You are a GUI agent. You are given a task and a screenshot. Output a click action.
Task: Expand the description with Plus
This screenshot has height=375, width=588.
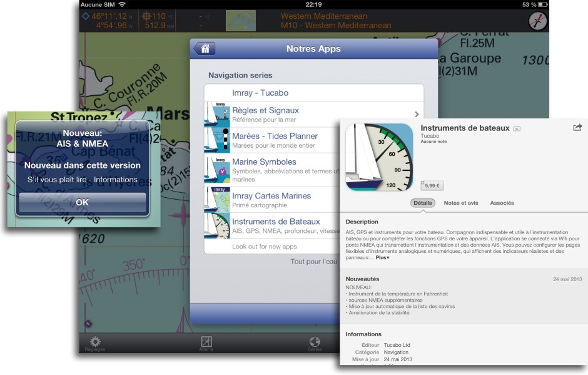(x=382, y=257)
